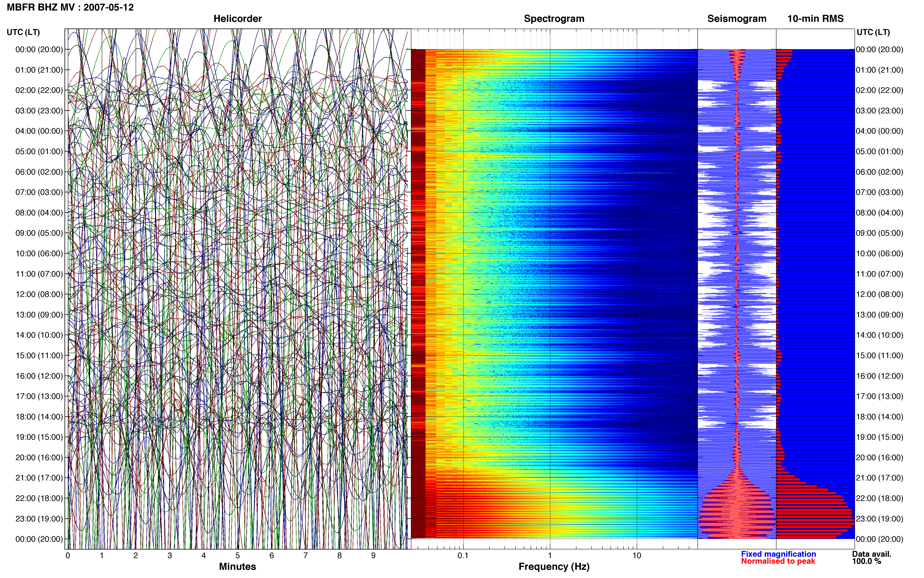This screenshot has width=924, height=578.
Task: Click the left '11:00 (07:00)' time label
Action: pos(39,274)
